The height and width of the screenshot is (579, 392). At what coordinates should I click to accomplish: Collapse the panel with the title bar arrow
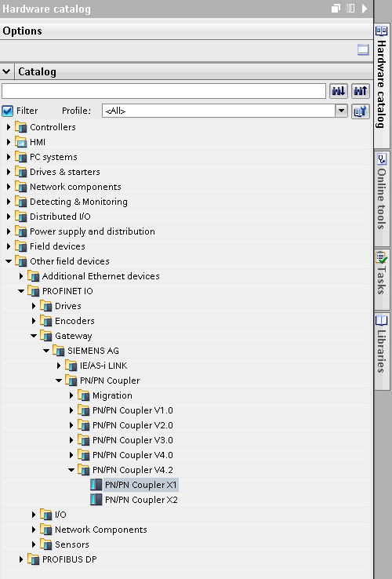365,8
